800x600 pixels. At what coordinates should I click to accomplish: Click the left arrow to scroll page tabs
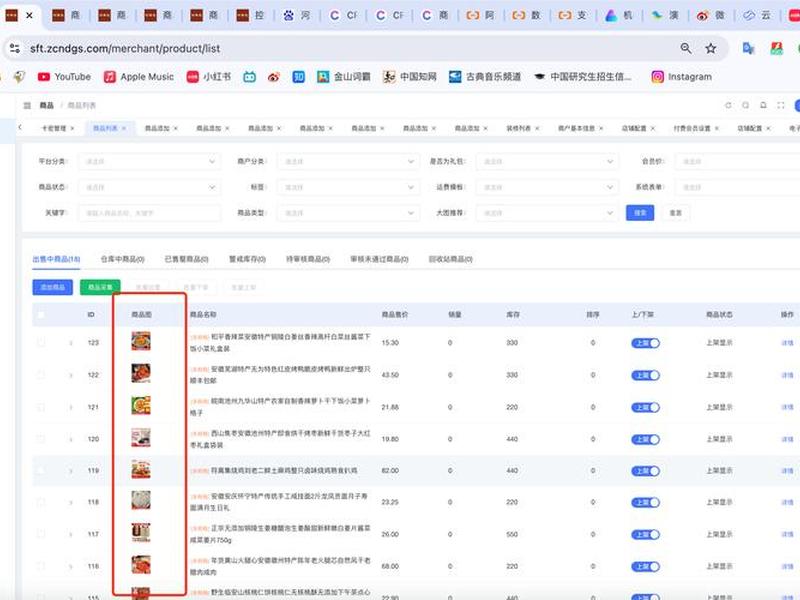(20, 127)
